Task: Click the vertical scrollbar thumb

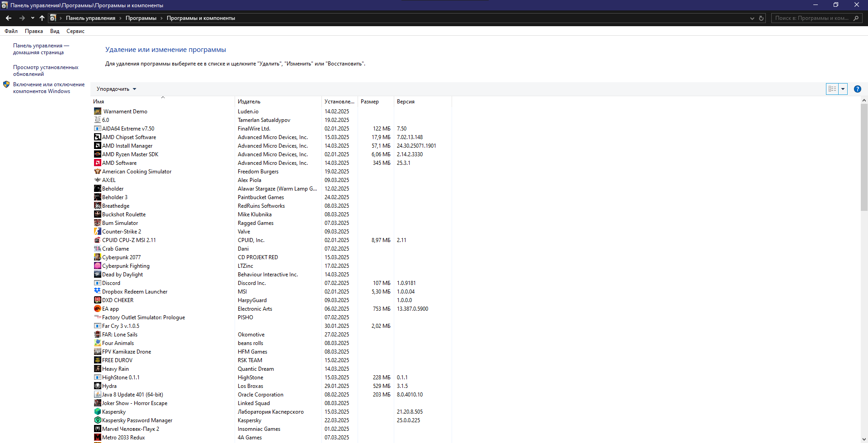Action: [x=864, y=158]
